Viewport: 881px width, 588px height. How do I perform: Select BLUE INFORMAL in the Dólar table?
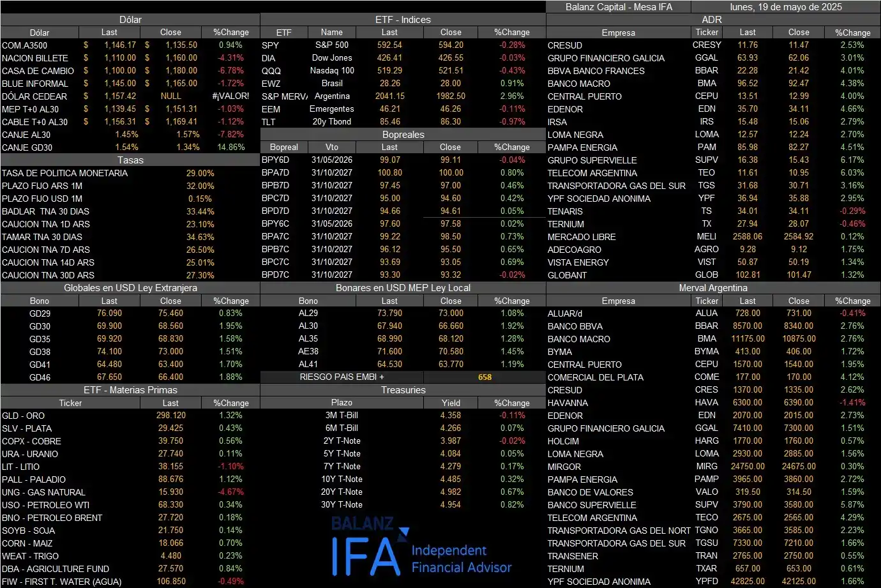[x=35, y=84]
